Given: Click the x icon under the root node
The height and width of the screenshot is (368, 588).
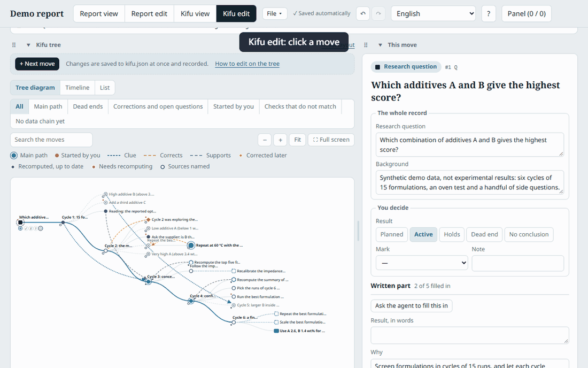Looking at the screenshot, I should [x=31, y=228].
